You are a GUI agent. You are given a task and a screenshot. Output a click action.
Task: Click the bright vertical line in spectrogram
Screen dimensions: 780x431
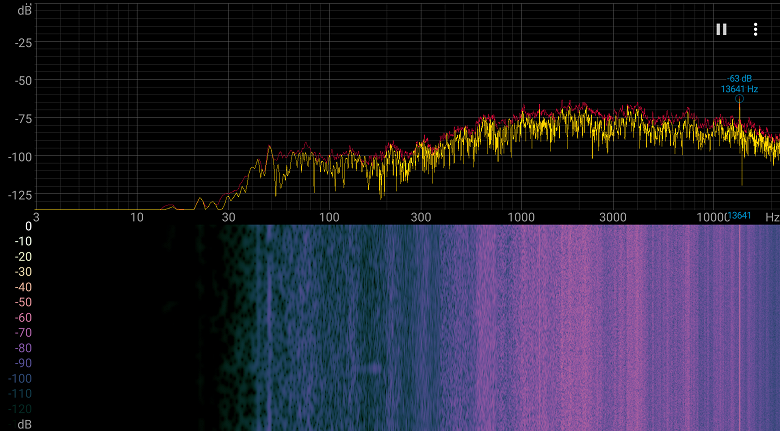pyautogui.click(x=739, y=327)
